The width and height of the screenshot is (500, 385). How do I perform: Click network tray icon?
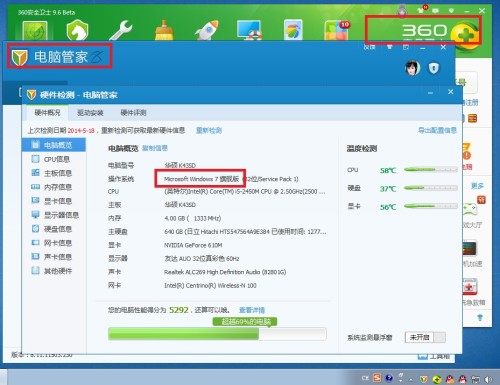(475, 379)
